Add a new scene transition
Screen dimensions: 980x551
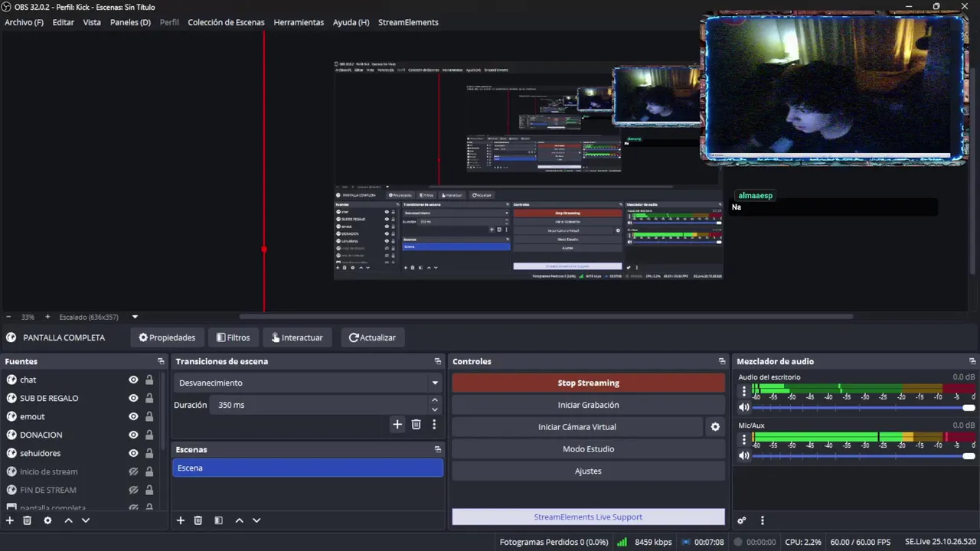coord(397,424)
